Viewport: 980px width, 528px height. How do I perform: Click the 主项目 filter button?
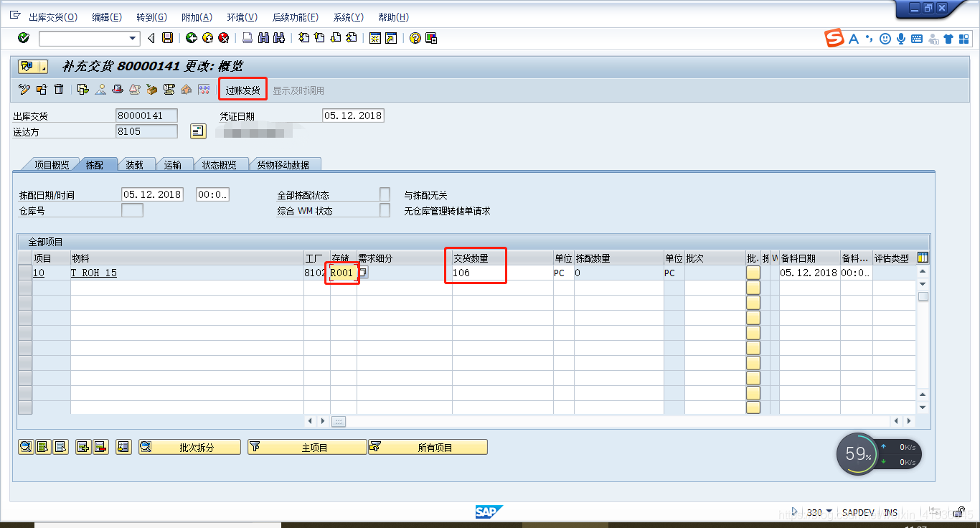tap(307, 447)
